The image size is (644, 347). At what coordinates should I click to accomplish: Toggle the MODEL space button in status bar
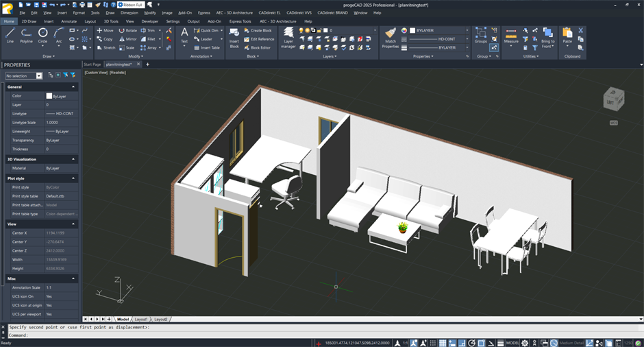(512, 343)
